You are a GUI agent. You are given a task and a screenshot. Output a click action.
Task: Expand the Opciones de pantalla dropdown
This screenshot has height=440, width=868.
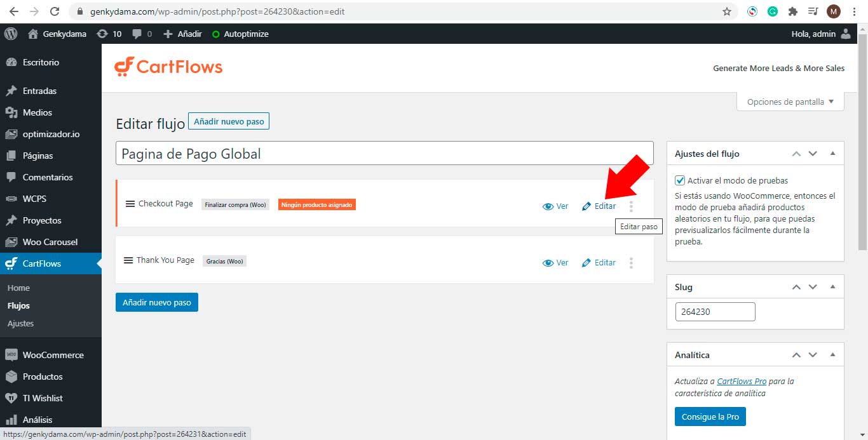pos(790,102)
